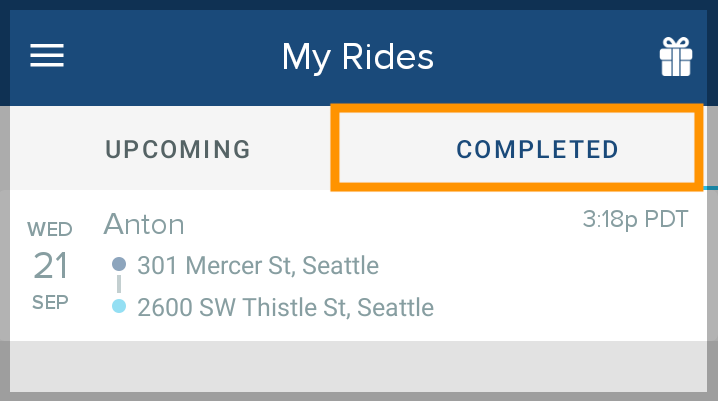Click the 3:18p PDT ride time
The image size is (718, 401).
(x=635, y=219)
